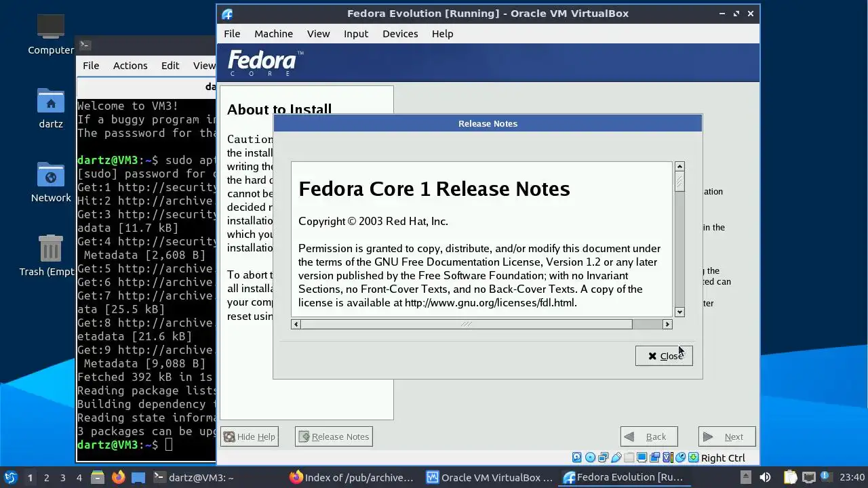Click the update notification tray icon

tap(826, 476)
